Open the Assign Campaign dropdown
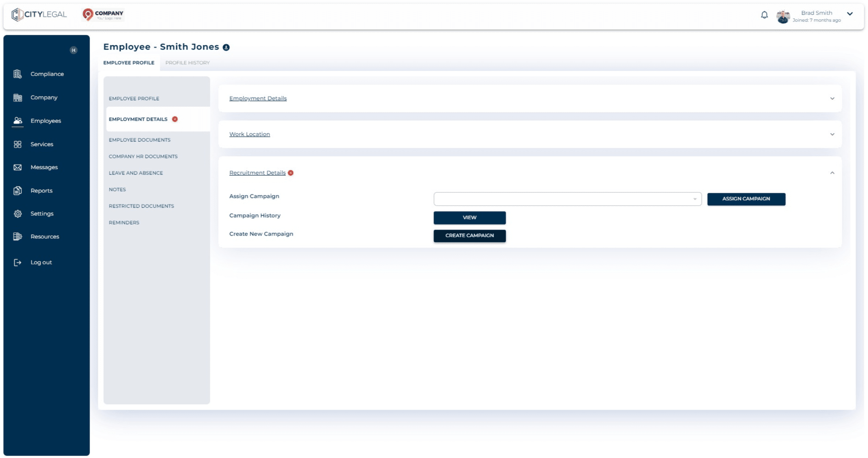Viewport: 868px width, 458px height. 567,199
